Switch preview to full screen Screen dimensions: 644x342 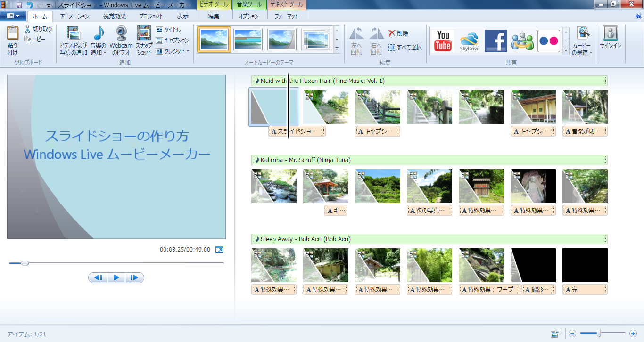[219, 250]
